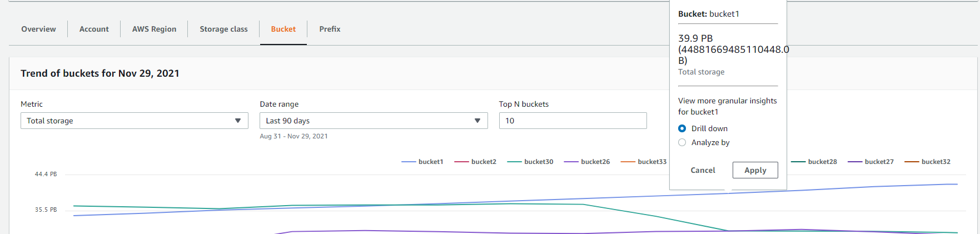Select the Storage class tab
980x234 pixels.
pyautogui.click(x=223, y=29)
